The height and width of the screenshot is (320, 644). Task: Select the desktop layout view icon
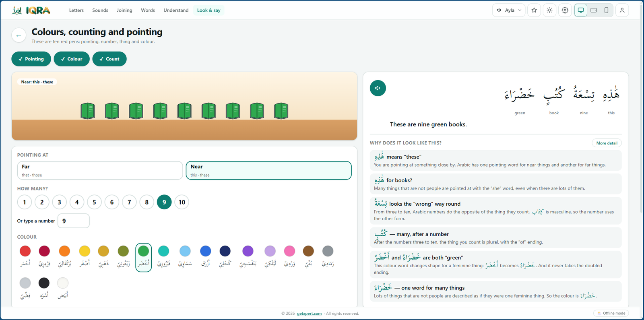581,10
